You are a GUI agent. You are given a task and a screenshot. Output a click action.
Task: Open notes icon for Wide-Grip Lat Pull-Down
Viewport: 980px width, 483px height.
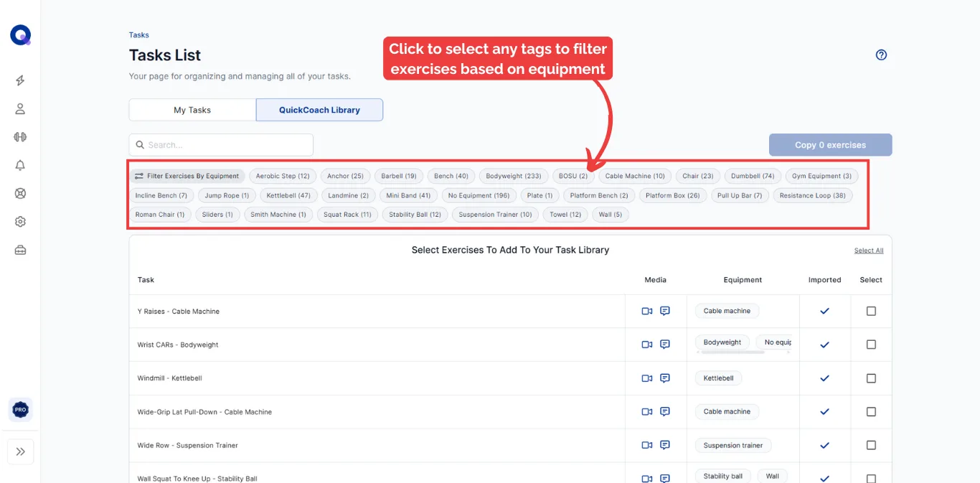tap(665, 412)
